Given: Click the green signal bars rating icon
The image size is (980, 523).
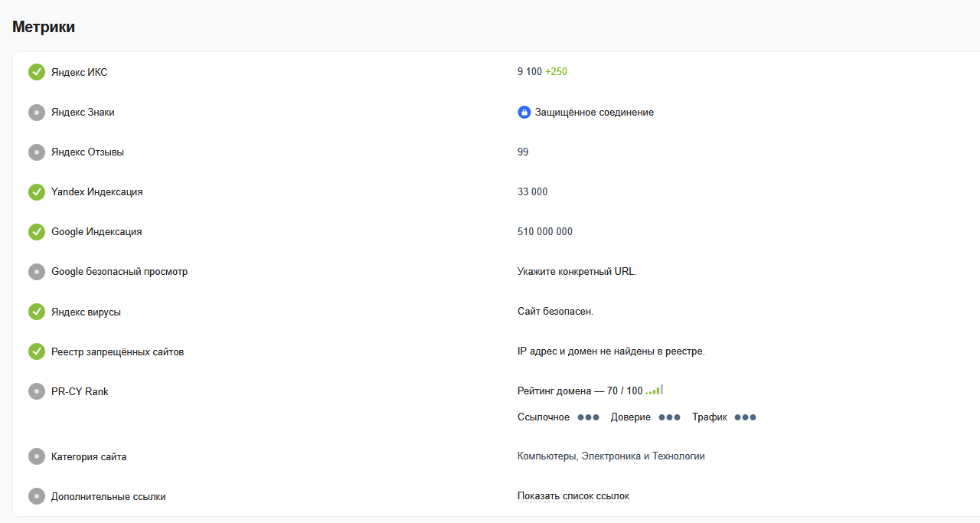Looking at the screenshot, I should pos(654,390).
